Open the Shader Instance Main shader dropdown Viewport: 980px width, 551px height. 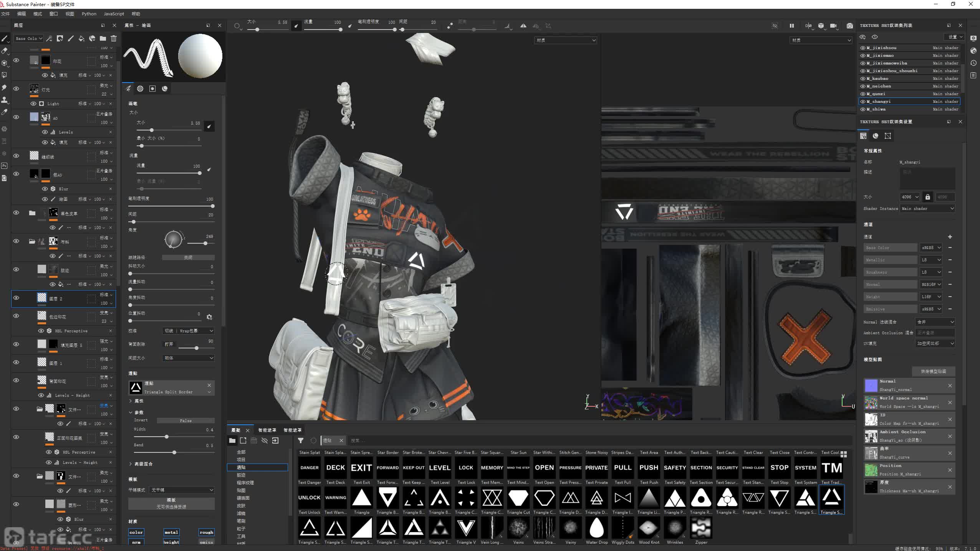pos(927,208)
